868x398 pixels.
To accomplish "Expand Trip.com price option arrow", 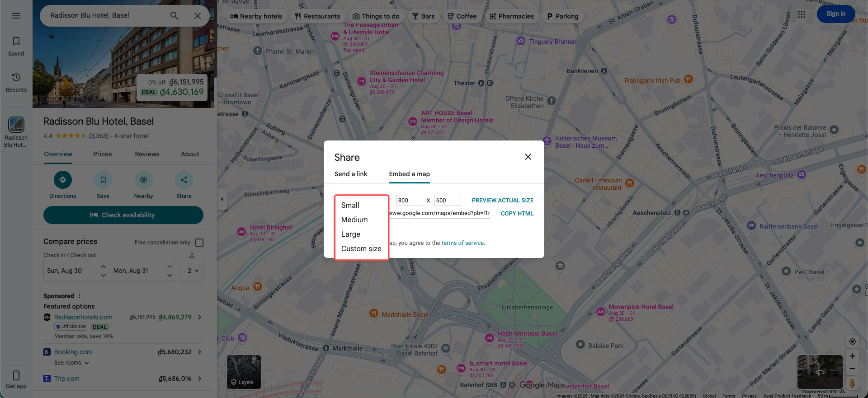I will (200, 379).
